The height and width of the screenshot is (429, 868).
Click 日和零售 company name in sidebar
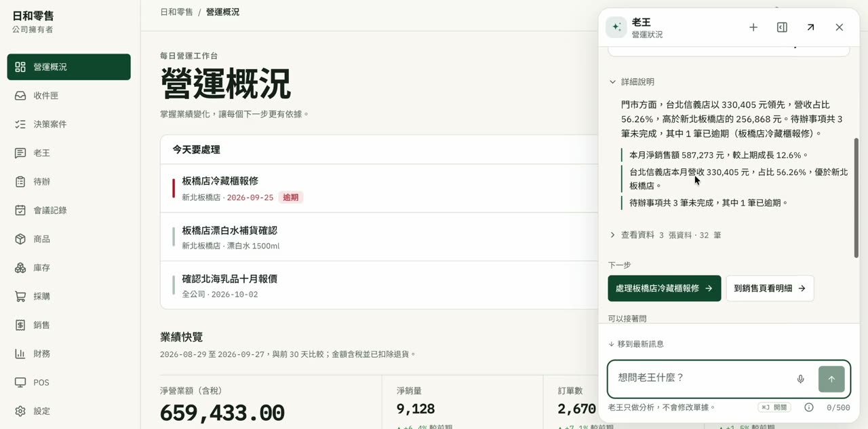[33, 16]
